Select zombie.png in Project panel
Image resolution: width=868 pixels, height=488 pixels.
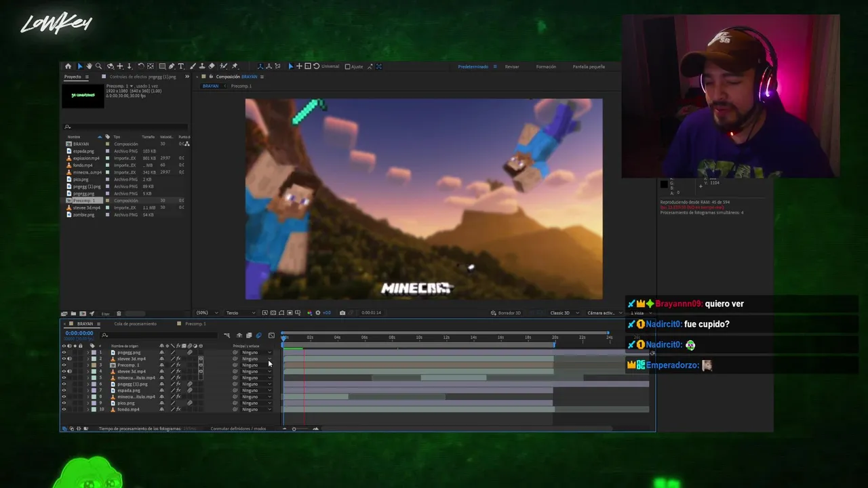coord(84,215)
